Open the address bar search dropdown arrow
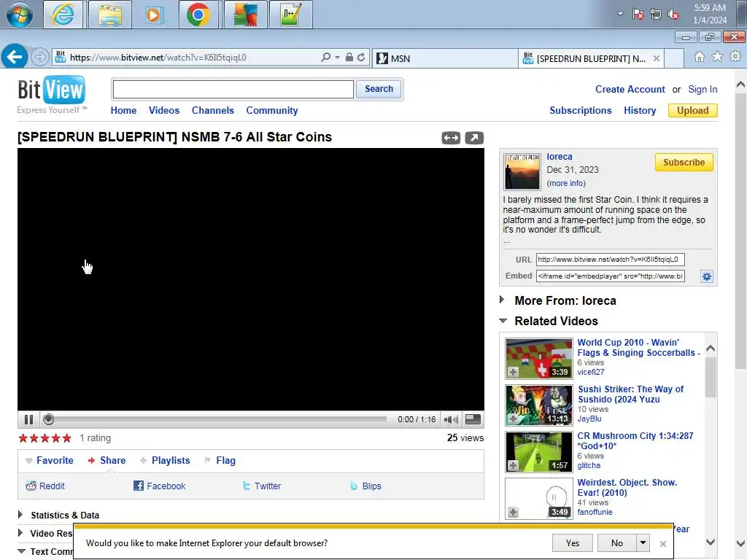The height and width of the screenshot is (560, 747). [337, 58]
